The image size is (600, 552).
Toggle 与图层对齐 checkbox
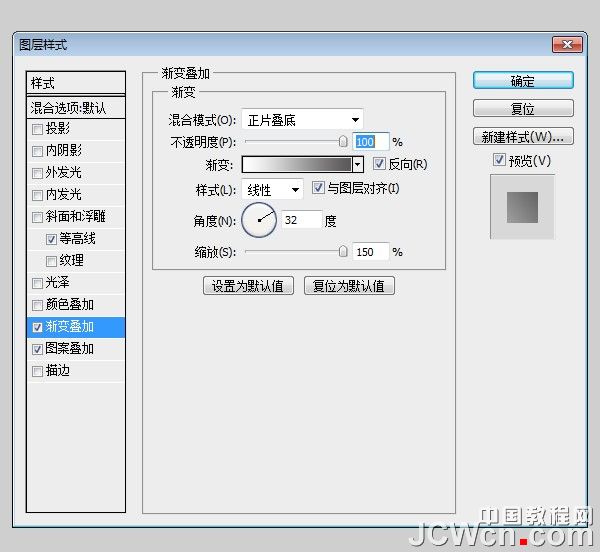click(x=318, y=188)
